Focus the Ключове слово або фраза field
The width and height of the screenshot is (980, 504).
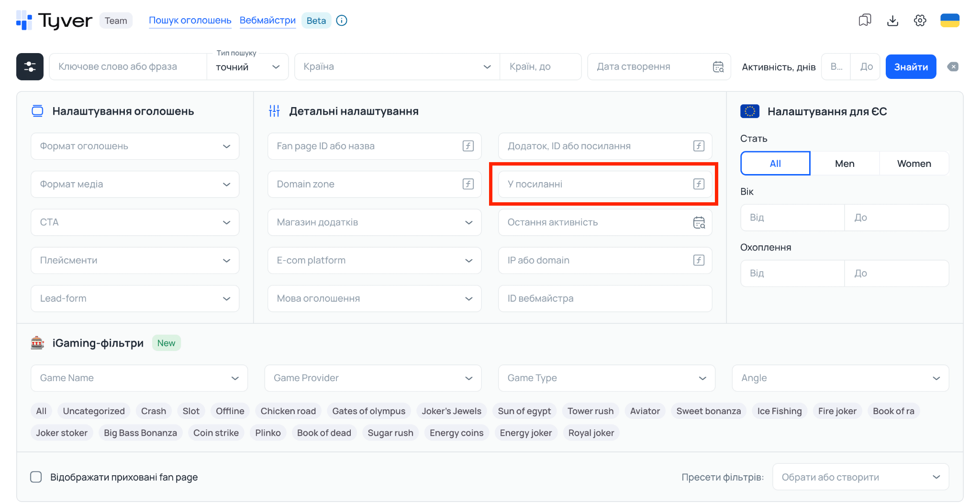(128, 66)
